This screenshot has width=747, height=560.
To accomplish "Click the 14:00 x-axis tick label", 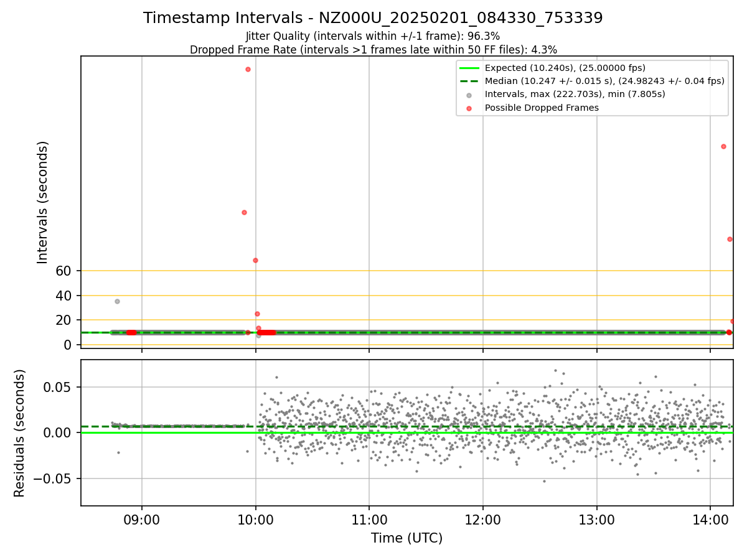I will pos(710,520).
